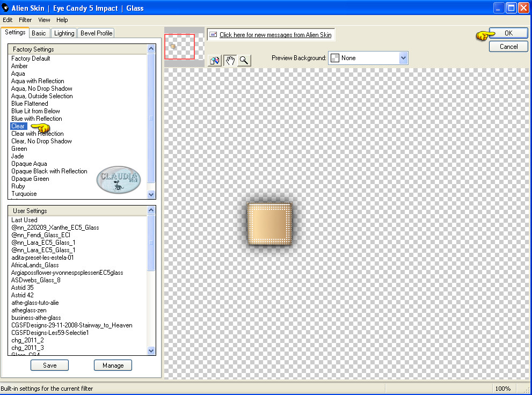Image resolution: width=532 pixels, height=395 pixels.
Task: Switch to the Bevel Profile tab
Action: (x=96, y=33)
